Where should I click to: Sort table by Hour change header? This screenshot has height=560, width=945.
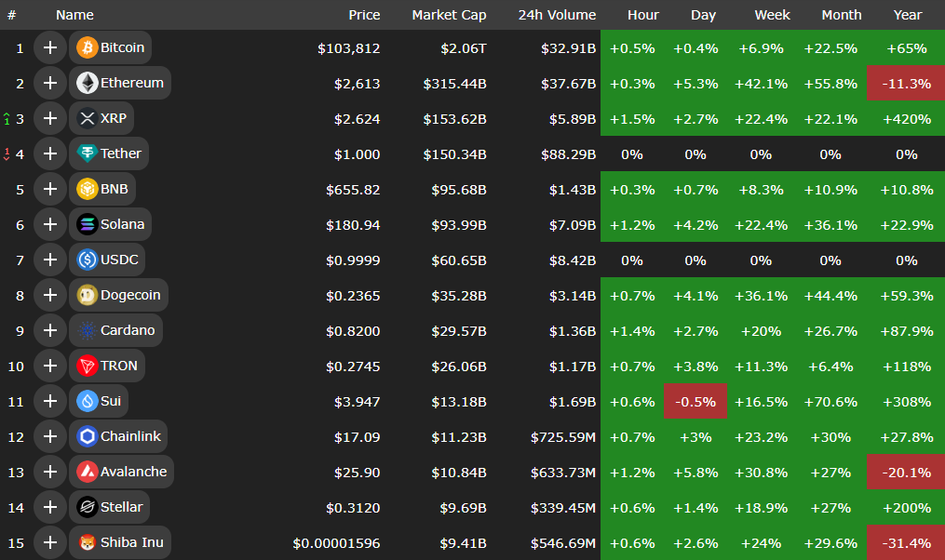click(643, 15)
